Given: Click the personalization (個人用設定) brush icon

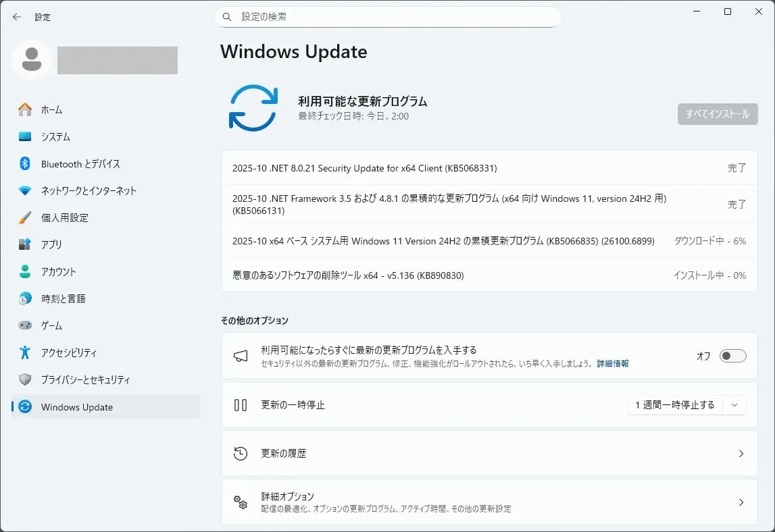Looking at the screenshot, I should [x=25, y=217].
